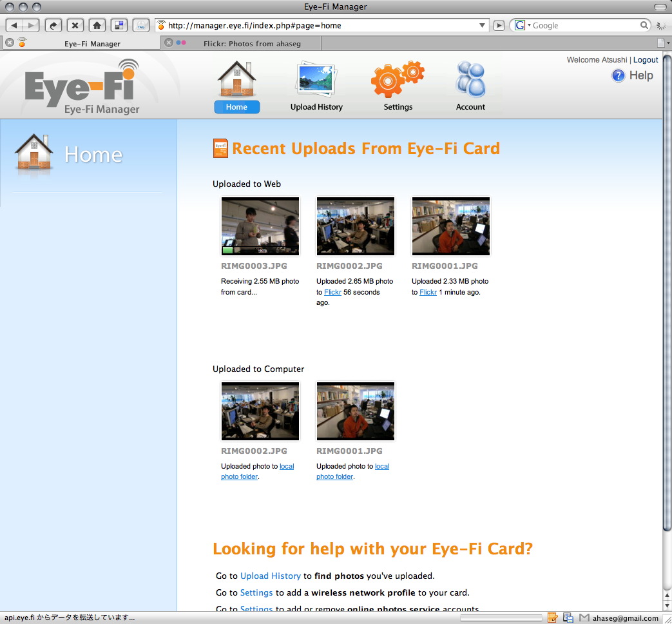672x624 pixels.
Task: Click the Account people icon
Action: (470, 79)
